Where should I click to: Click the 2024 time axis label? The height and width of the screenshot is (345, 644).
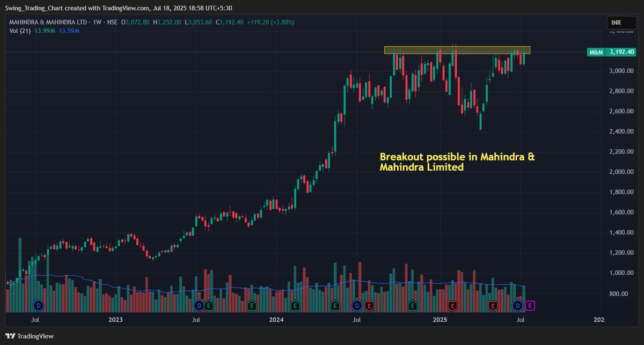point(276,320)
